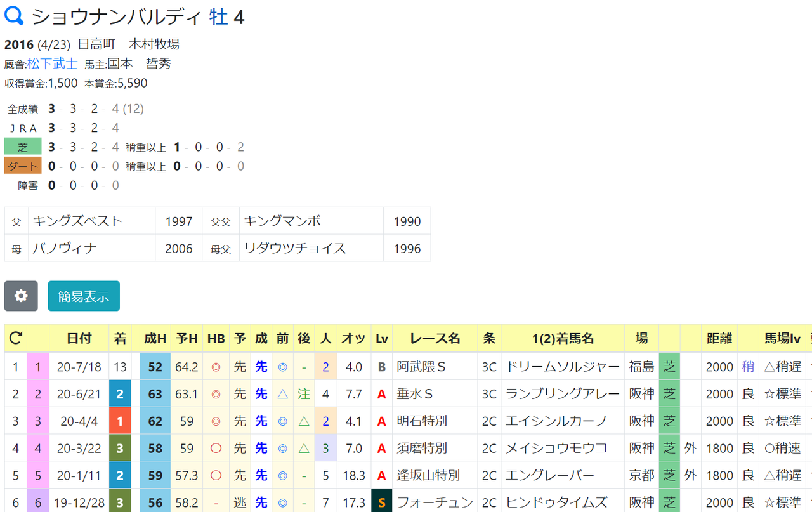Click the Lv column header
This screenshot has width=812, height=512.
pyautogui.click(x=382, y=339)
